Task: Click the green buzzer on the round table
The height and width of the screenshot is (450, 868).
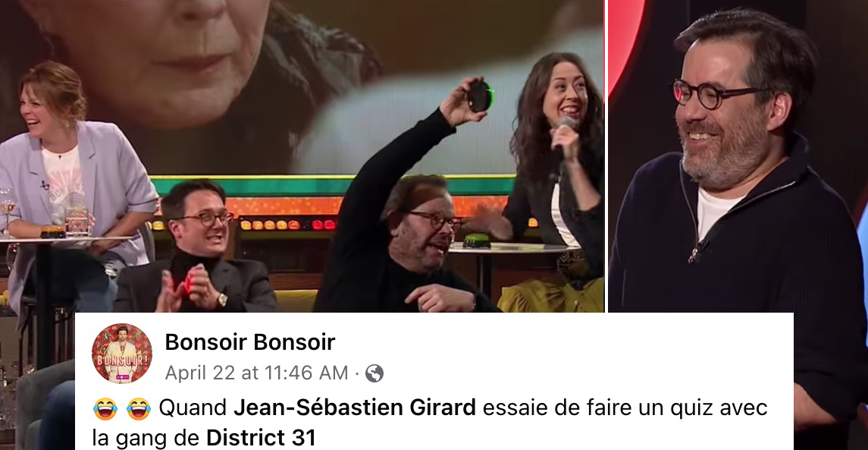Action: pos(477,241)
